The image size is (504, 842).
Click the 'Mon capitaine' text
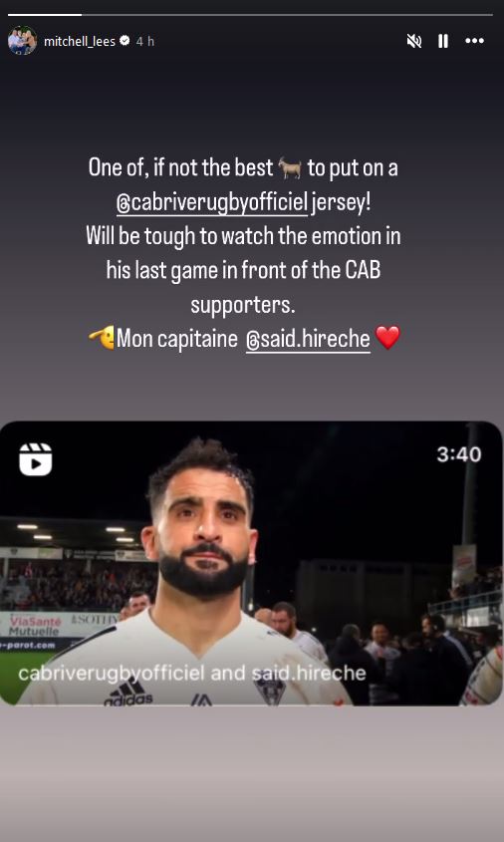point(177,339)
